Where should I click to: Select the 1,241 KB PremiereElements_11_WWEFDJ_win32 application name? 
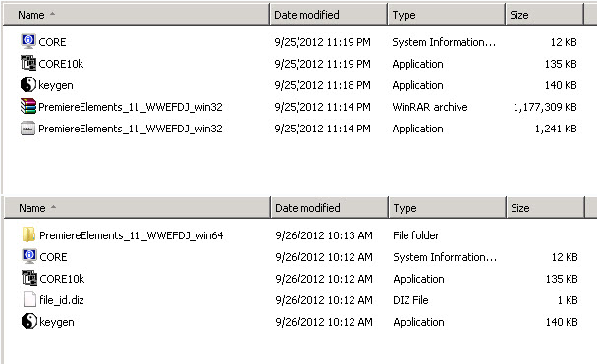pyautogui.click(x=131, y=129)
